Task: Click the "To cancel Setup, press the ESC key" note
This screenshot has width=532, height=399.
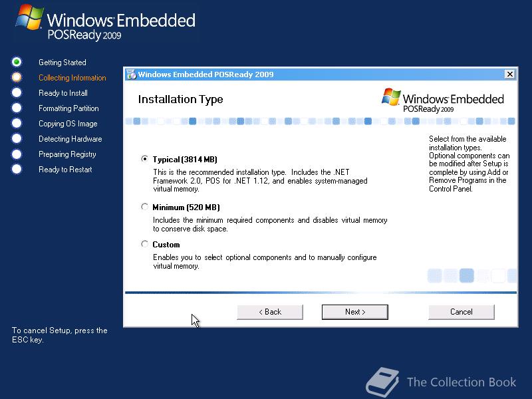Action: coord(60,335)
